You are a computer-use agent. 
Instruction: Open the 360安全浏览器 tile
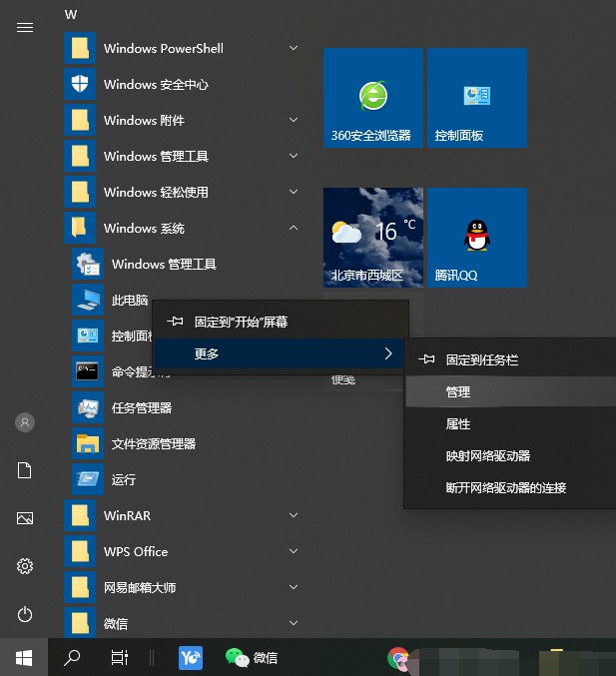372,98
